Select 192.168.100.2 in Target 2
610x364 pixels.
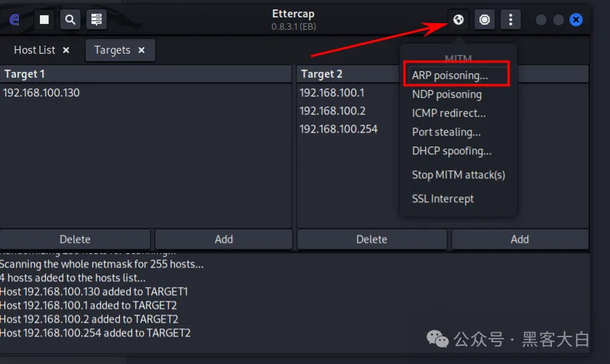click(333, 111)
